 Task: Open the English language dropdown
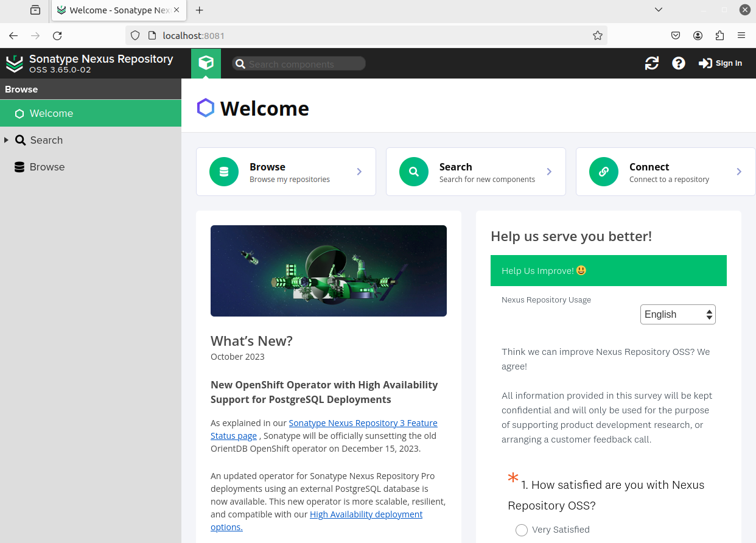click(678, 314)
